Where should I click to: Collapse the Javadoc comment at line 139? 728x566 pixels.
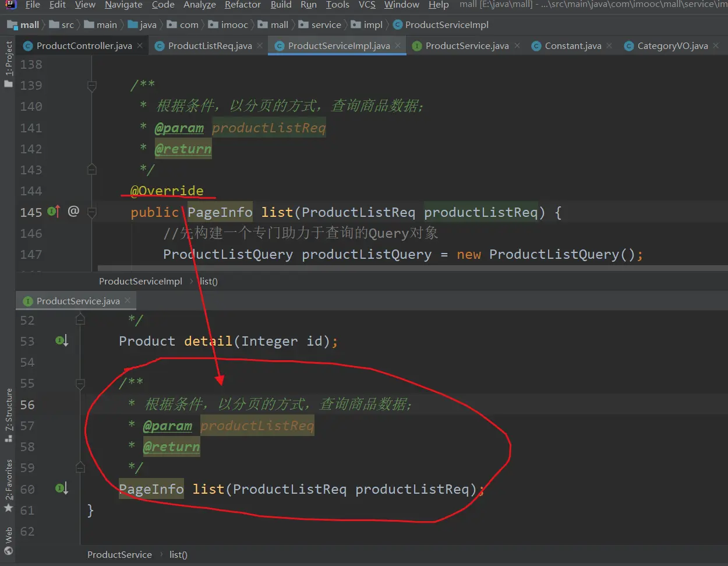coord(92,86)
